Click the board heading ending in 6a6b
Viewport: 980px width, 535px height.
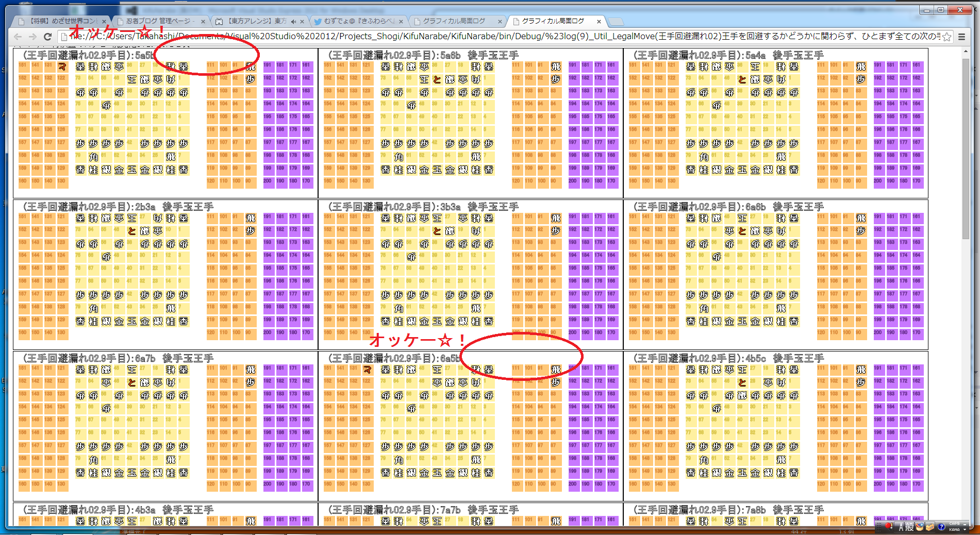[729, 207]
